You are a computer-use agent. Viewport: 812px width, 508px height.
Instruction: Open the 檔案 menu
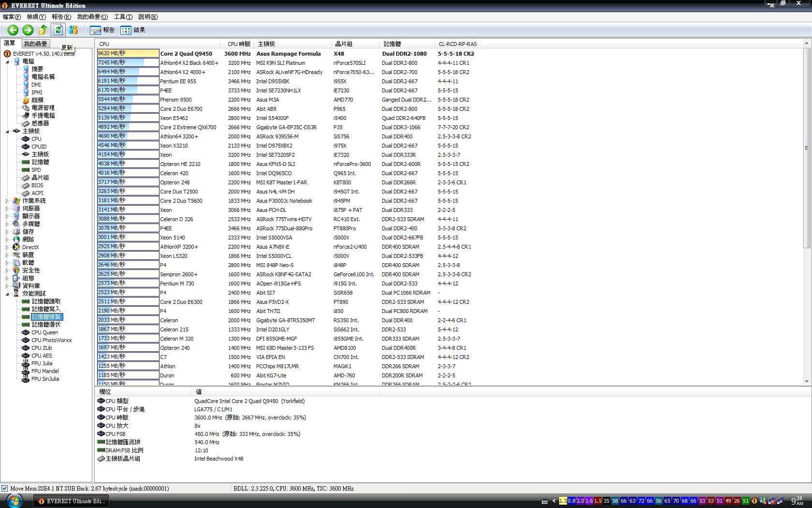coord(12,17)
